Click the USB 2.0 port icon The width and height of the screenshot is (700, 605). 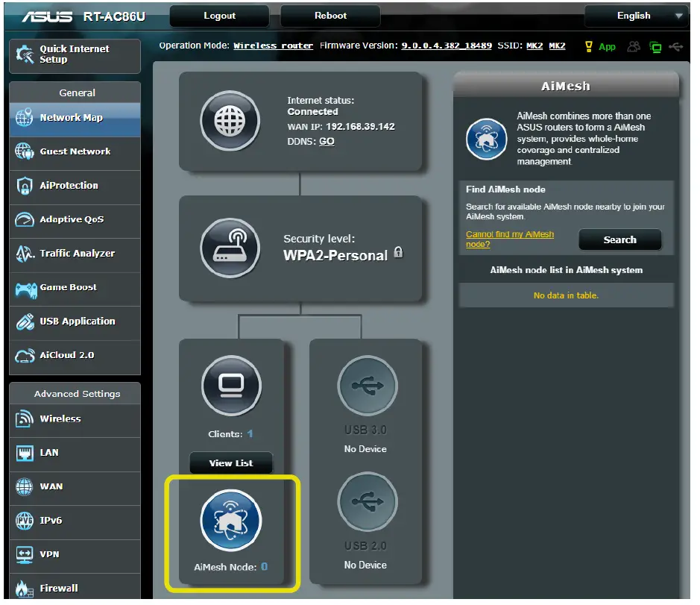click(x=368, y=502)
